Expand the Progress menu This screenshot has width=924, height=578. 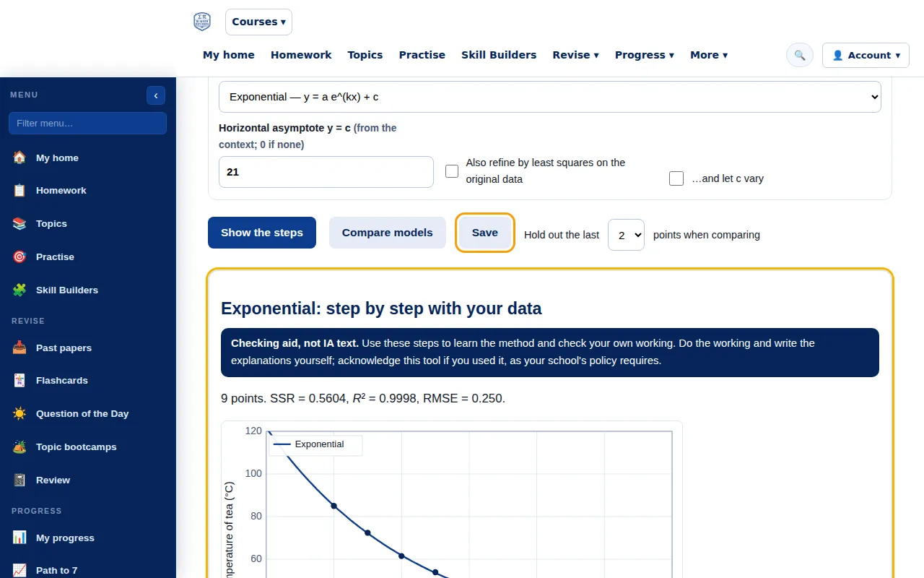pyautogui.click(x=645, y=55)
